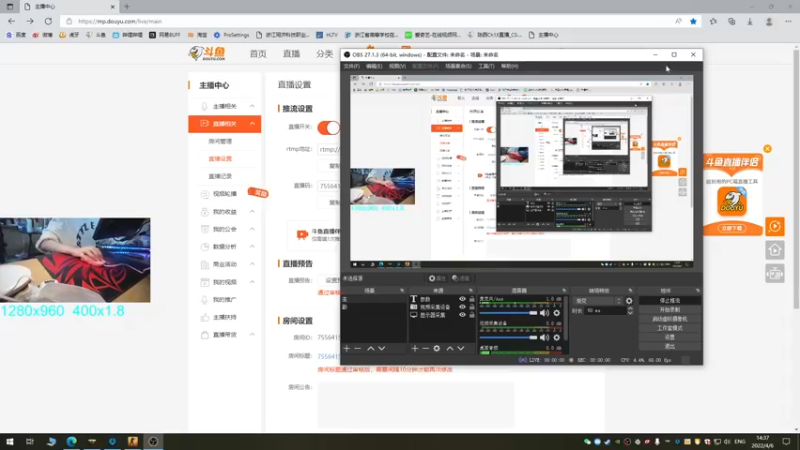Add a new source with the plus icon
This screenshot has height=450, width=800.
coord(415,348)
